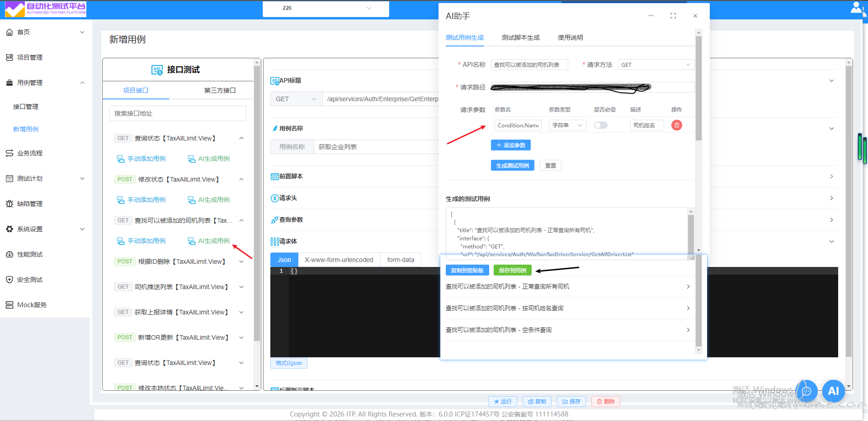Open the 字符串 parameter type dropdown
Viewport: 868px width, 421px height.
pyautogui.click(x=567, y=125)
